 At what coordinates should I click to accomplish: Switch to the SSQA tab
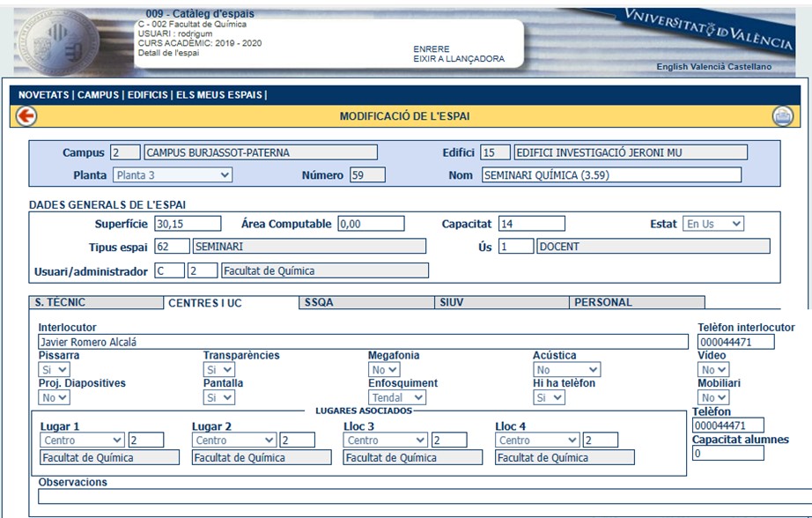coord(366,302)
